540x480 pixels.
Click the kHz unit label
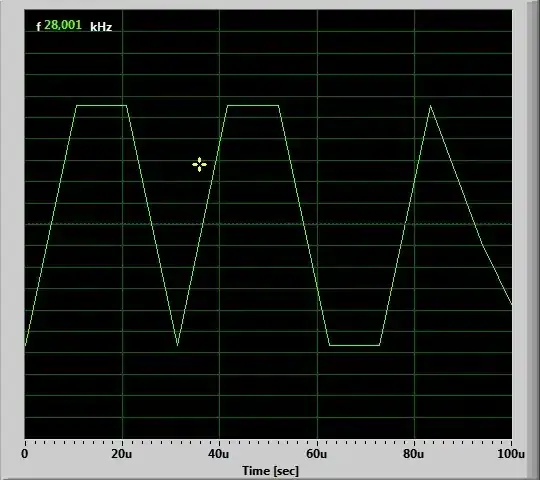click(x=101, y=27)
